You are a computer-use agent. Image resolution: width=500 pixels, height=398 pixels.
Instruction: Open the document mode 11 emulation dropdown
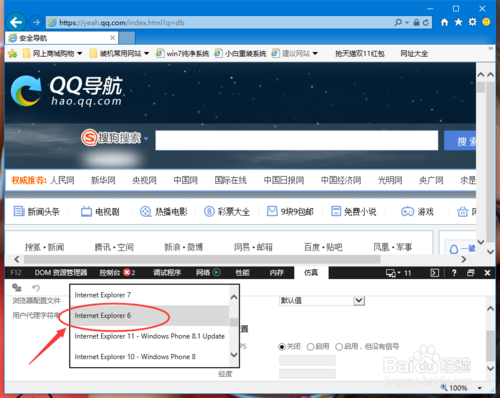398,273
